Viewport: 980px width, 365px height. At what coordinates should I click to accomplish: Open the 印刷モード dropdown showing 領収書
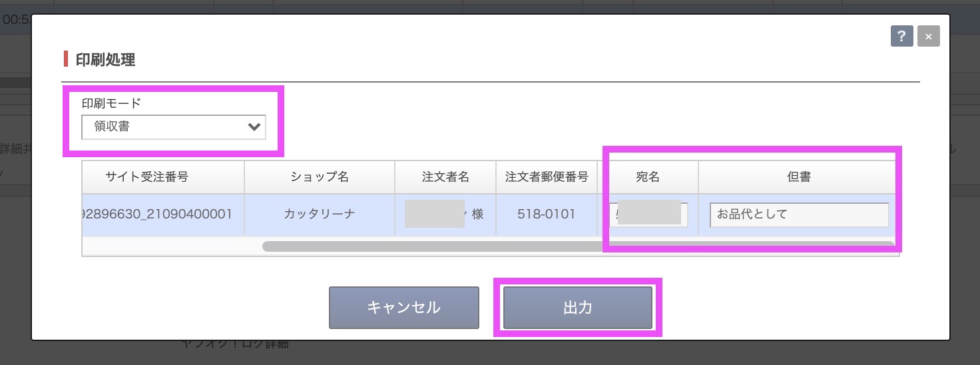[x=174, y=127]
